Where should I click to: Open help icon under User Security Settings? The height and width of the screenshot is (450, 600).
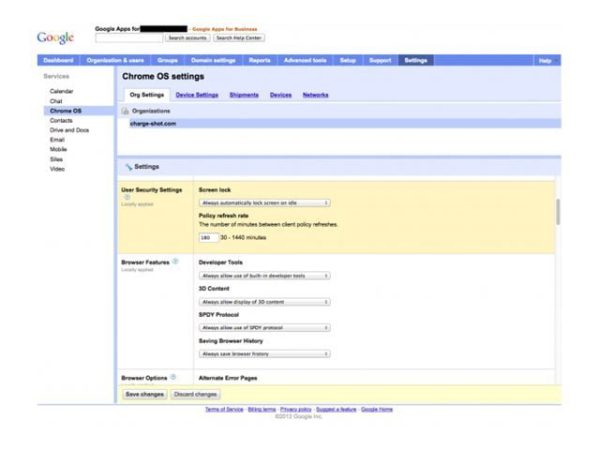pos(127,197)
